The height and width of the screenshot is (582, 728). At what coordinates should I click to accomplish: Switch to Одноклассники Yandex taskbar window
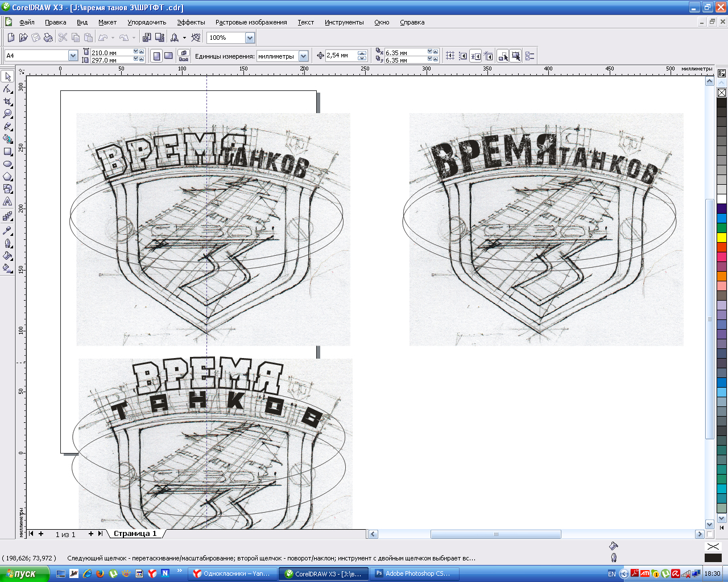coord(233,573)
